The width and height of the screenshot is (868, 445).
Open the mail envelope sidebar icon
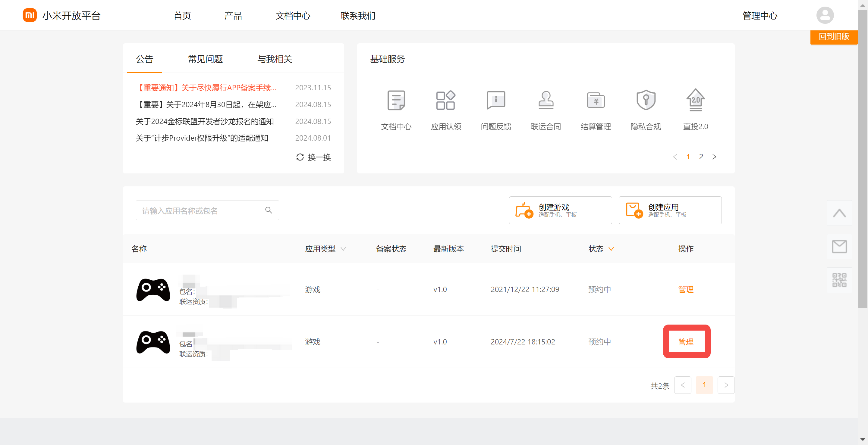pyautogui.click(x=839, y=246)
